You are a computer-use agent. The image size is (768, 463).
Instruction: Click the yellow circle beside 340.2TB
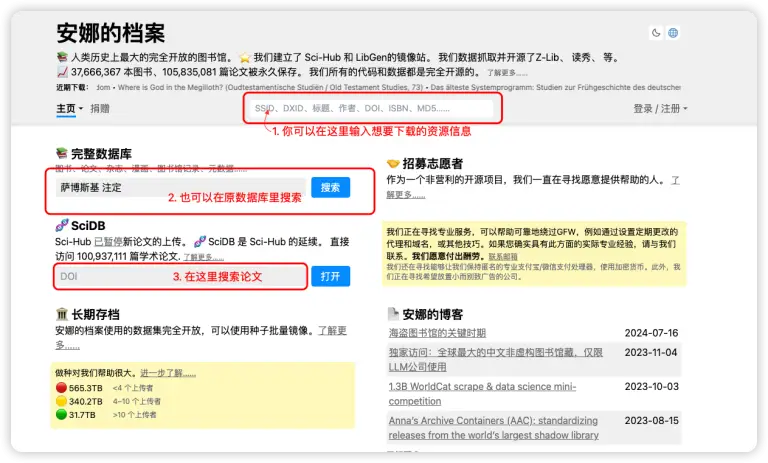[x=61, y=401]
